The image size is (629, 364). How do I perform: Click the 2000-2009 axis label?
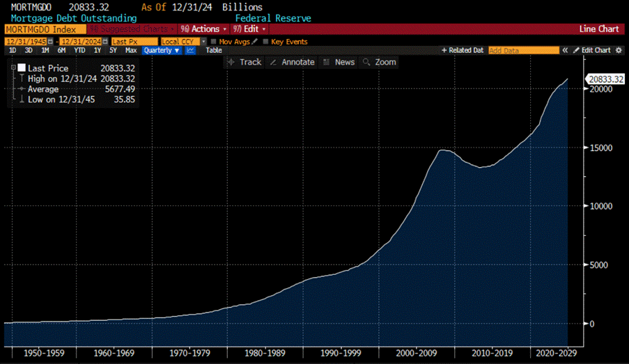click(x=417, y=353)
